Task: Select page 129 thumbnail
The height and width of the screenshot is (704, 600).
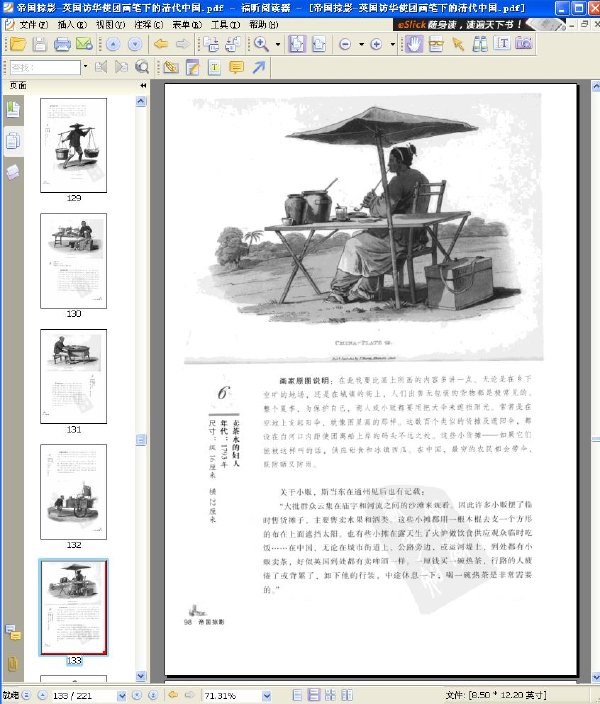Action: pos(74,145)
